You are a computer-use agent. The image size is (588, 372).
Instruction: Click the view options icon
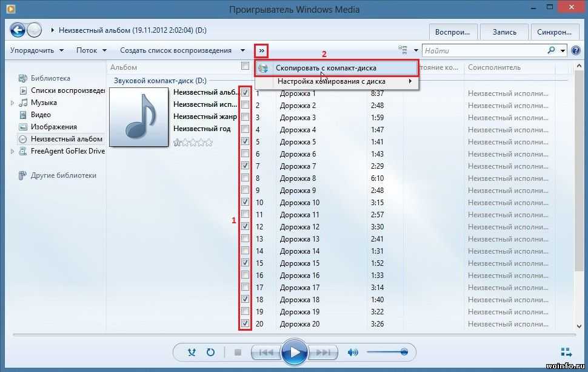[403, 50]
